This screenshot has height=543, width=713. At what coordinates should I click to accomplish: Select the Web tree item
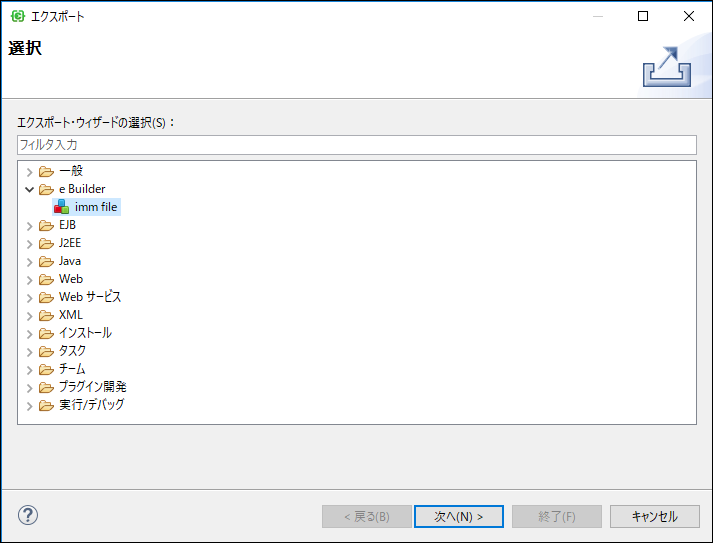tap(71, 279)
